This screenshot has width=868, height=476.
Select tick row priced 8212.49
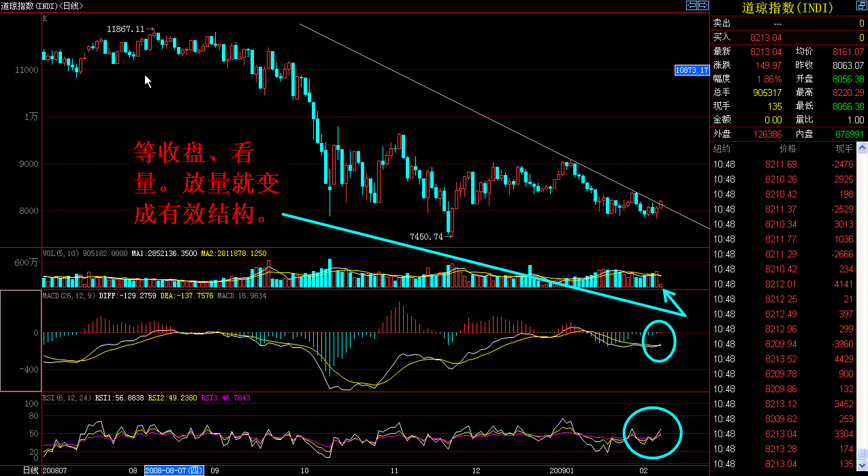pos(784,314)
